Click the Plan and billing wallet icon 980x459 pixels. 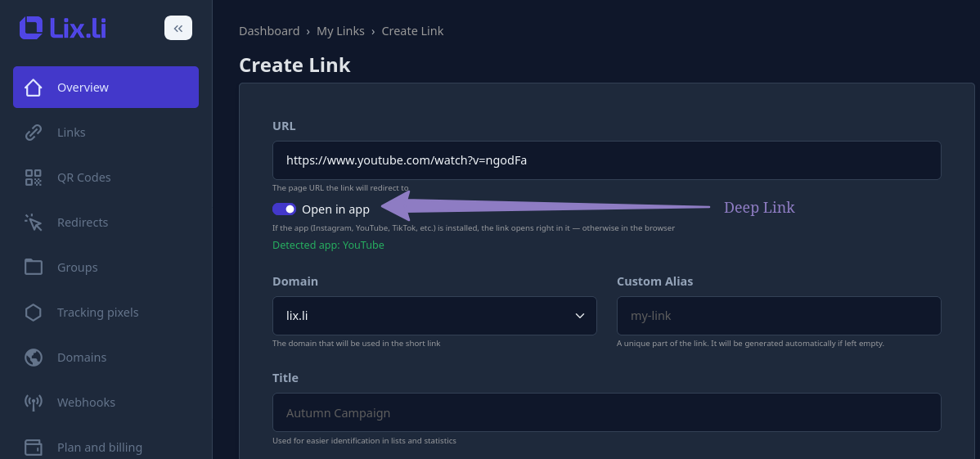click(x=33, y=448)
